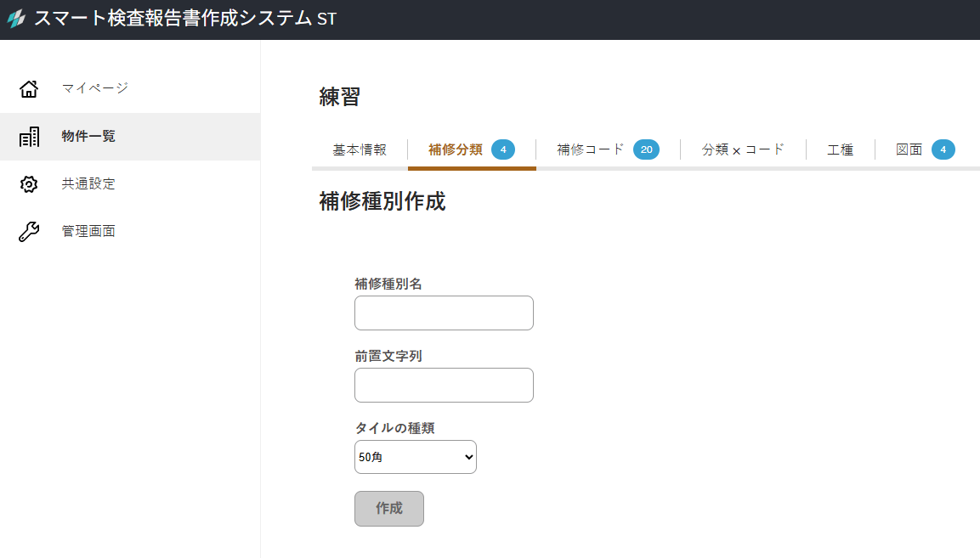Click the app logo in the header
The height and width of the screenshot is (558, 980).
click(16, 19)
